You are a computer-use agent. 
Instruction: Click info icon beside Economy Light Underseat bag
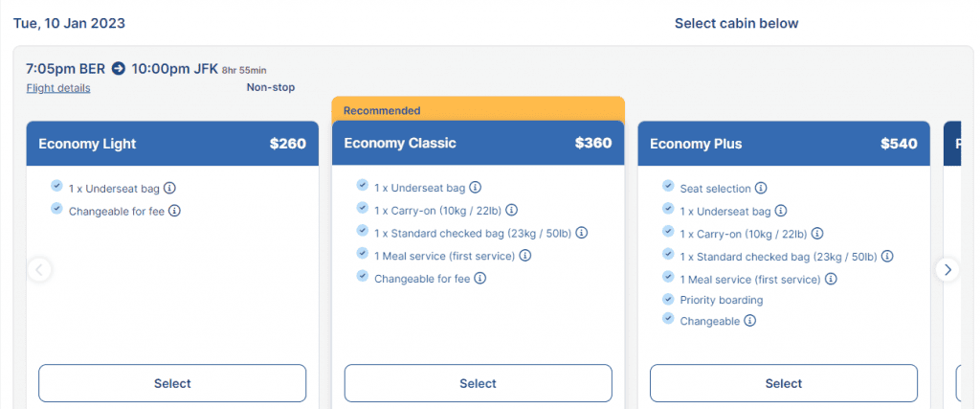170,189
